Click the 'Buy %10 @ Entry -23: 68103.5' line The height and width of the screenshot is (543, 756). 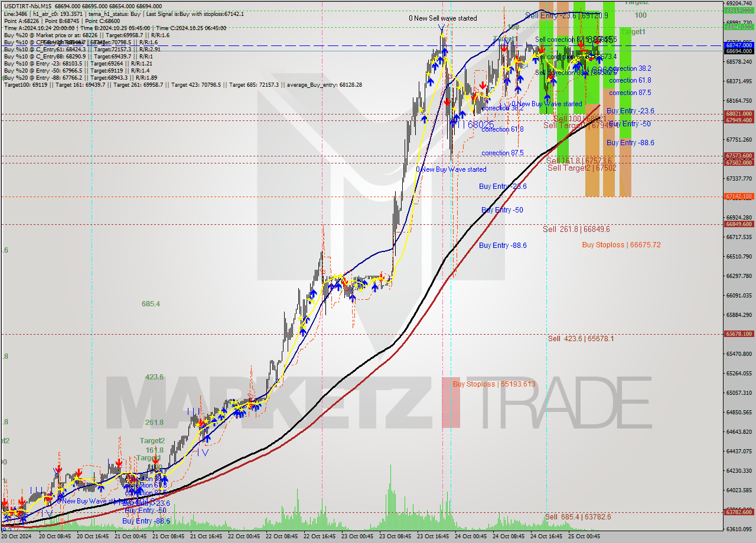click(78, 63)
